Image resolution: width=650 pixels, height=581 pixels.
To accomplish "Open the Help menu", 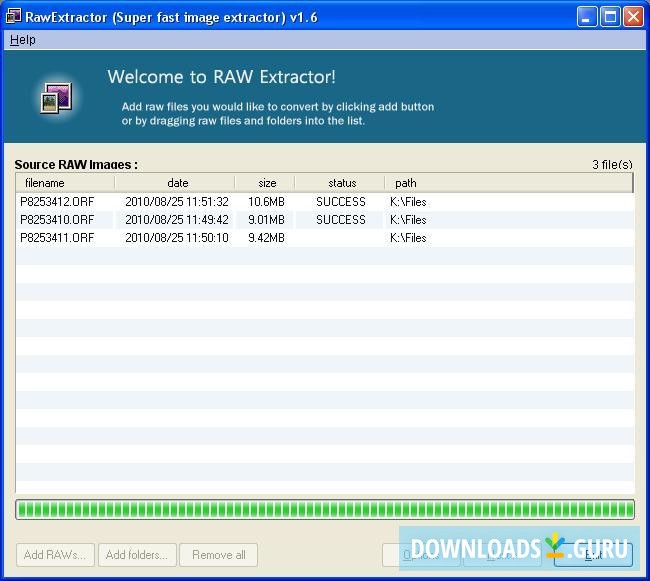I will 23,40.
